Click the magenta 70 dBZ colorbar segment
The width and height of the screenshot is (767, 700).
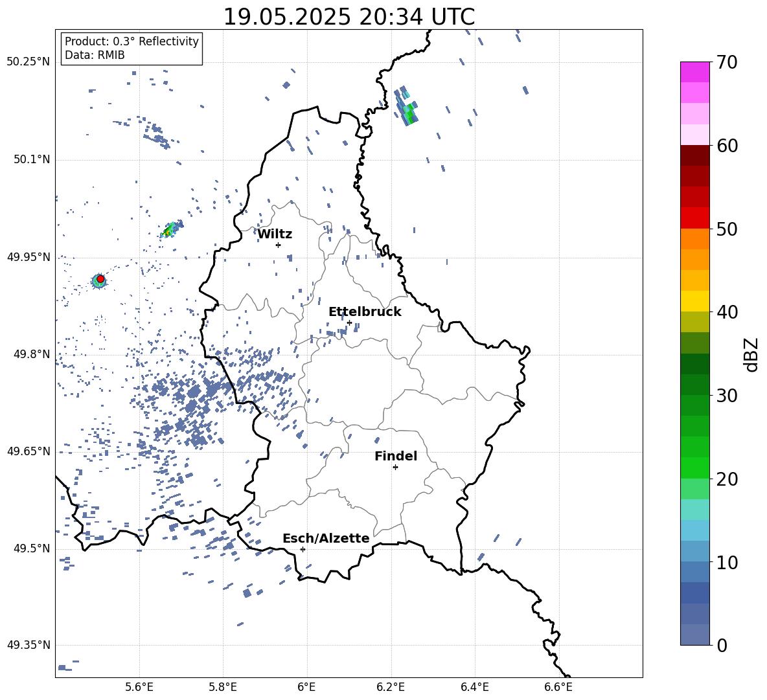694,72
